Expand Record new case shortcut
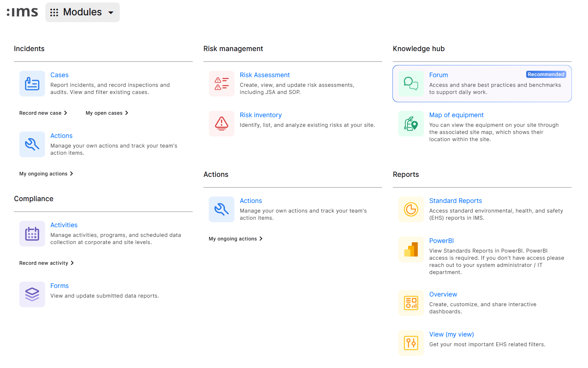 point(43,113)
